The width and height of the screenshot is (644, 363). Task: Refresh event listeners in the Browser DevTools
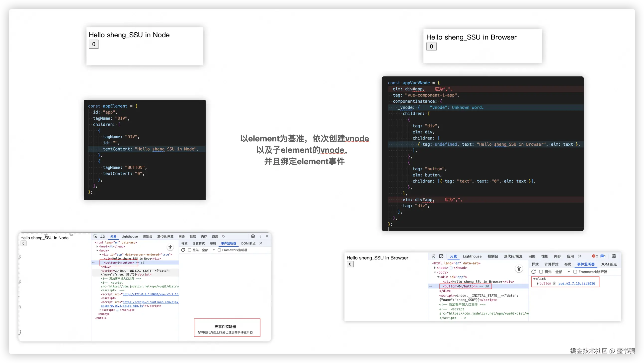click(x=534, y=272)
